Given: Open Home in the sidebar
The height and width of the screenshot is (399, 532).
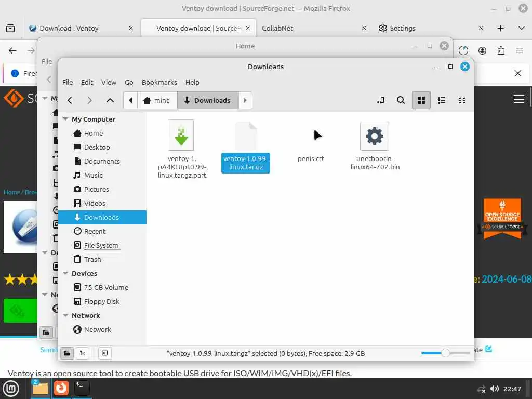Looking at the screenshot, I should 102,133.
